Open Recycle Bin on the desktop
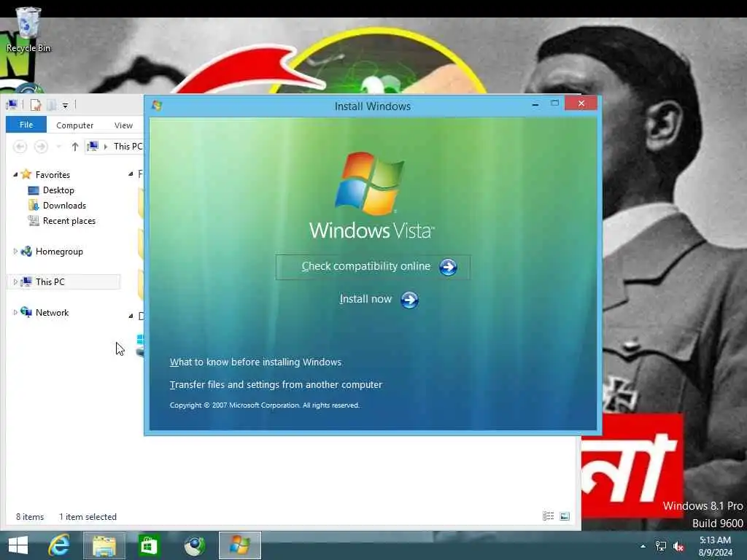The image size is (747, 560). click(28, 29)
